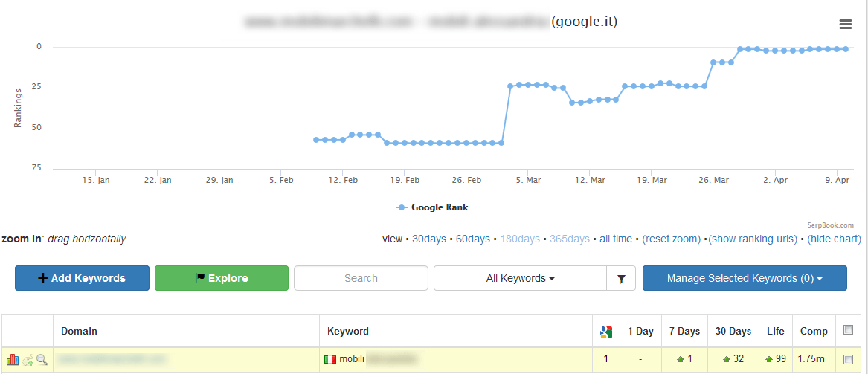The width and height of the screenshot is (868, 374).
Task: Click the magnifier icon in keyword row
Action: point(42,360)
